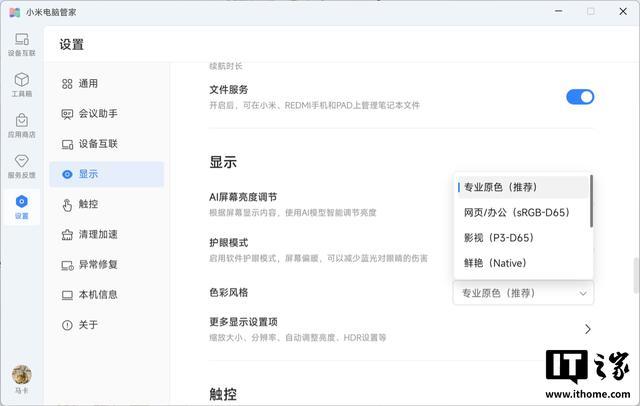Select 本机信息 in settings menu
Image resolution: width=640 pixels, height=406 pixels.
pos(107,295)
